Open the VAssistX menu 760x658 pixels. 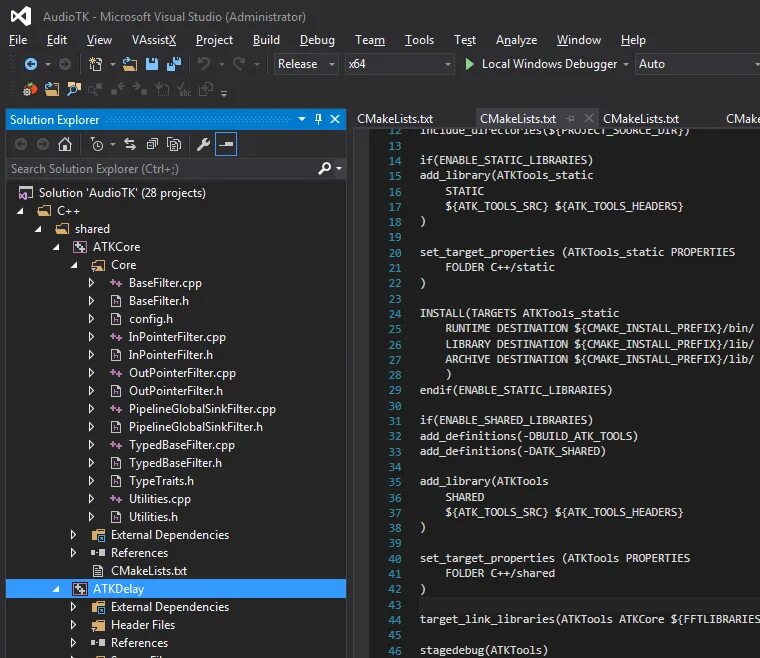154,40
